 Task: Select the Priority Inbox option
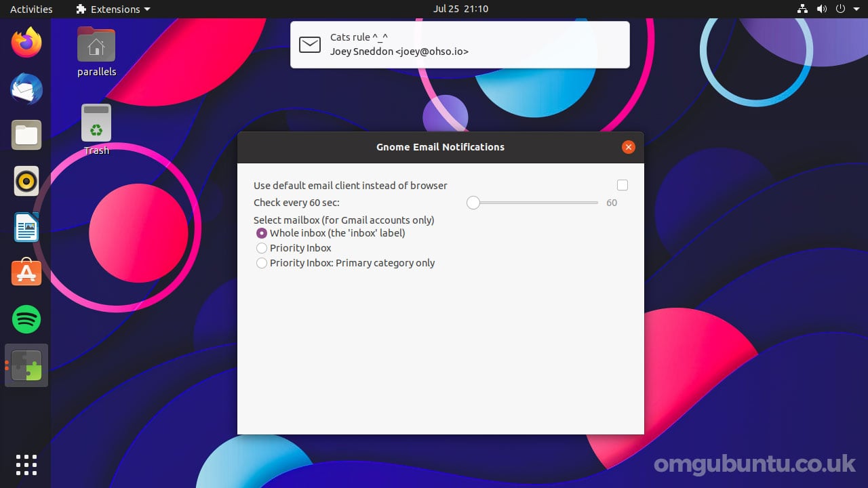pyautogui.click(x=262, y=248)
